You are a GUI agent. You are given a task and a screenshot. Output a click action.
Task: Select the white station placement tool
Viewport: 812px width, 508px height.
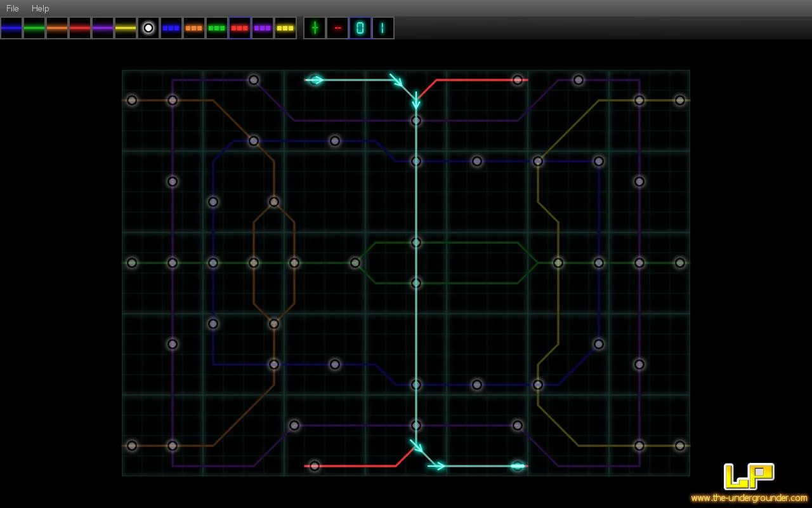(148, 28)
